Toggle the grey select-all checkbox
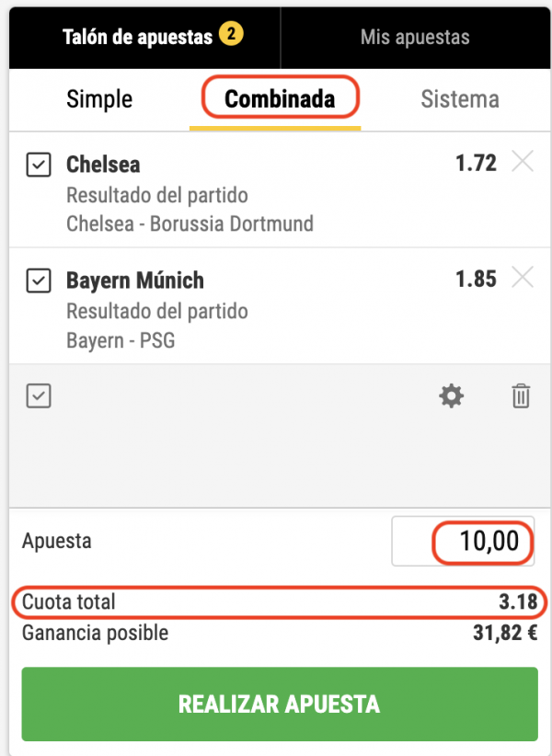Image resolution: width=552 pixels, height=756 pixels. coord(38,396)
